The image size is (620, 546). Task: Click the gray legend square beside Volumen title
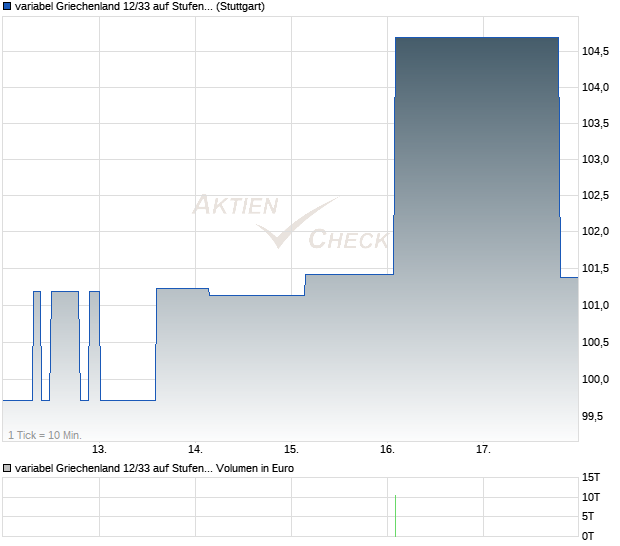(x=7, y=468)
